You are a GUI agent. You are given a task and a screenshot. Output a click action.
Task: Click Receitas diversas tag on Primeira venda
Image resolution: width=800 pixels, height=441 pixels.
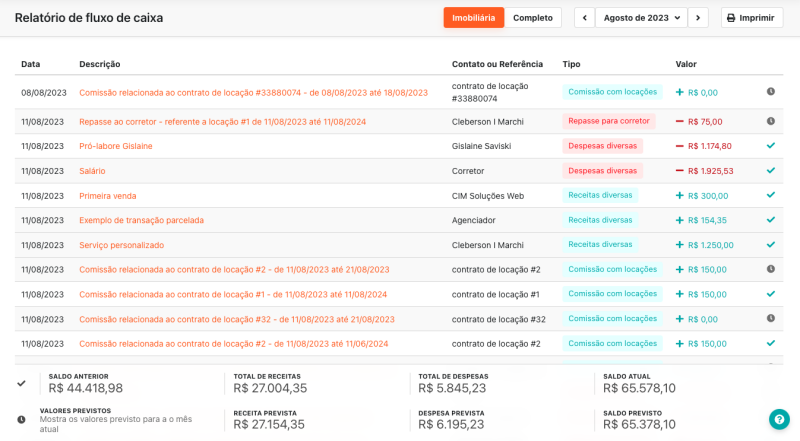click(600, 195)
